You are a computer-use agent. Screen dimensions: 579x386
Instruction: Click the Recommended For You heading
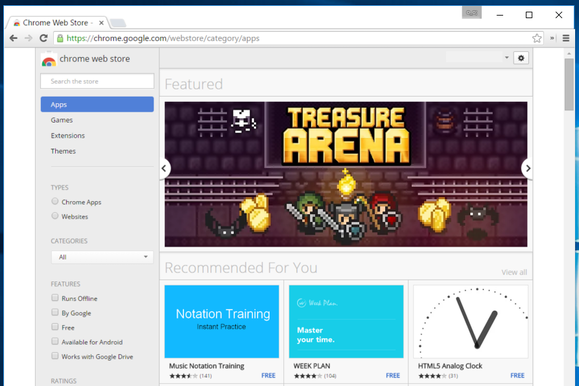[x=241, y=268]
